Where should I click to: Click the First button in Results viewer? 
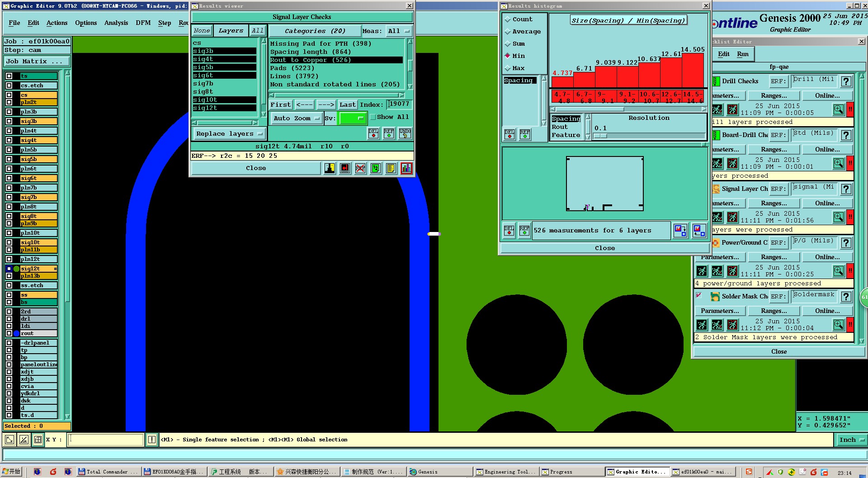(x=280, y=105)
